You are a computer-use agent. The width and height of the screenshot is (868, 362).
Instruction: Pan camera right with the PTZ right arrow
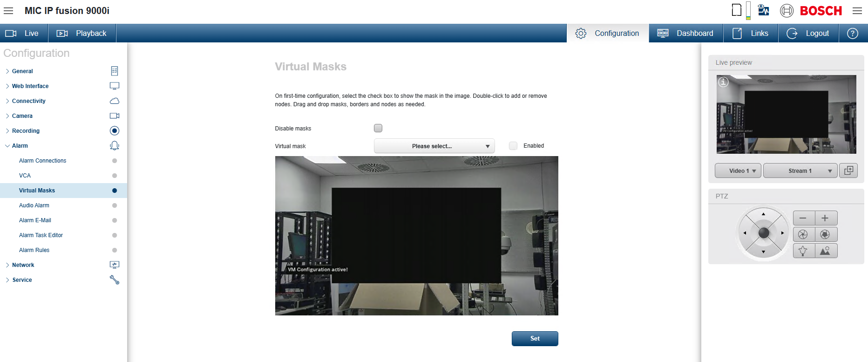click(782, 233)
